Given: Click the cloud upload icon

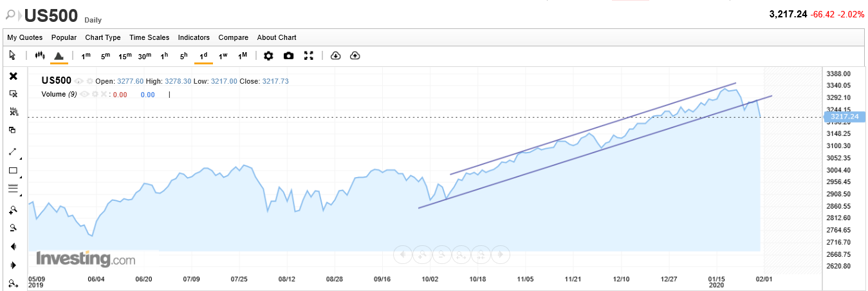Looking at the screenshot, I should click(355, 56).
